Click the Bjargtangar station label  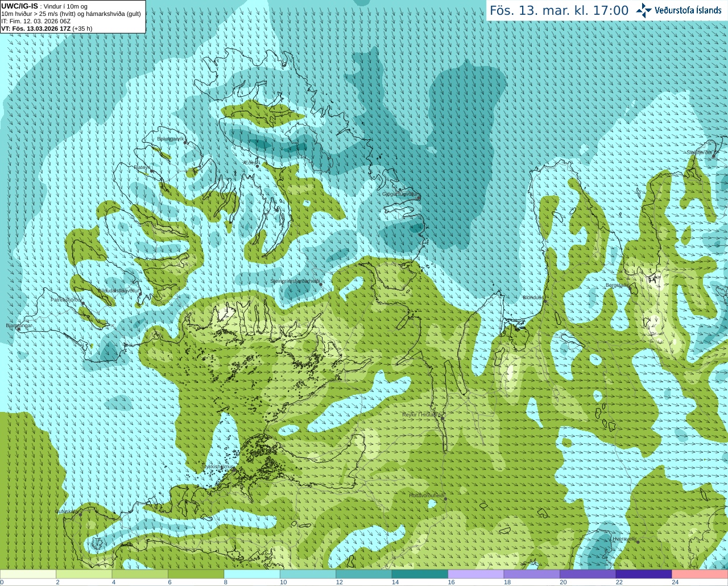(19, 325)
